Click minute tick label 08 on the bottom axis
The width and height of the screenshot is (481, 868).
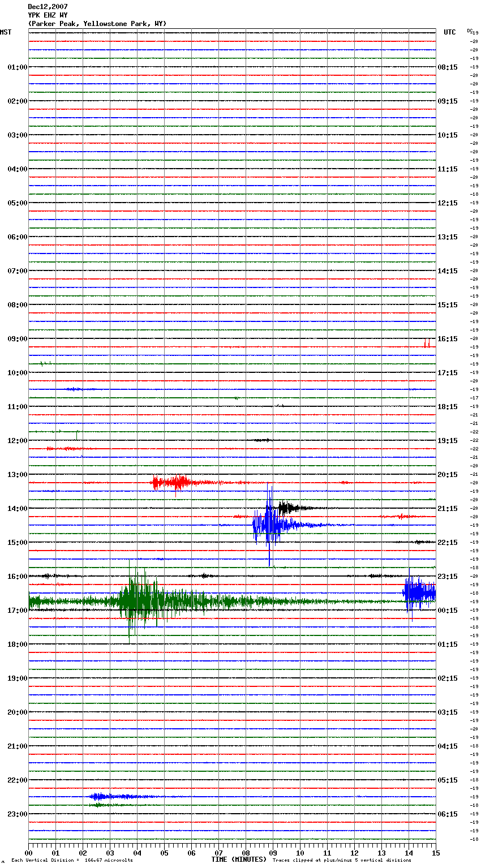tap(246, 853)
